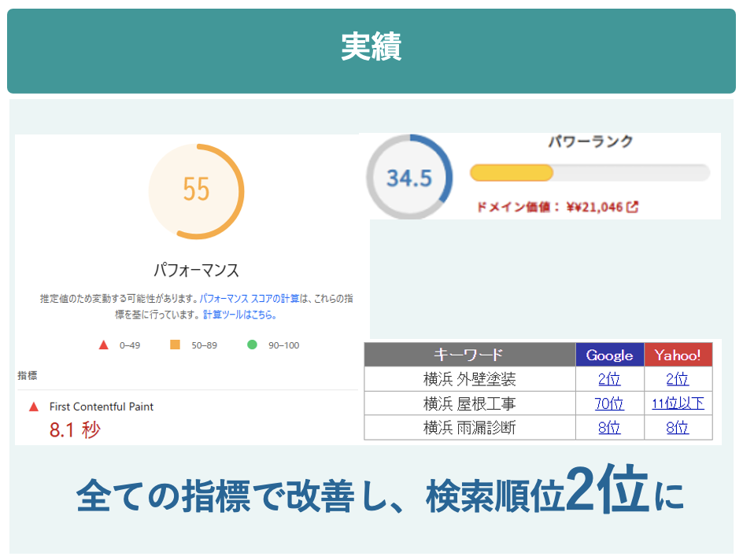Screen dimensions: 743x560
Task: Select Google 8位 link for 横浜 雨漏診断
Action: (609, 428)
